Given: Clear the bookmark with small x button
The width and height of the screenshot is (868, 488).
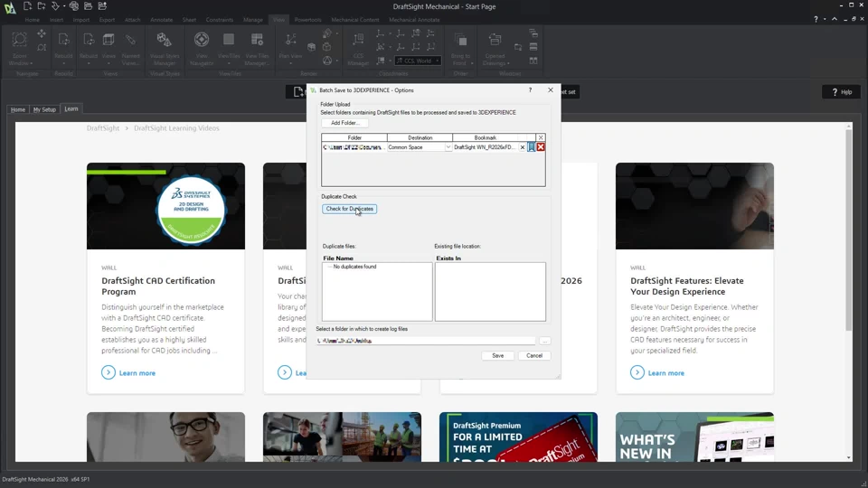Looking at the screenshot, I should click(522, 147).
